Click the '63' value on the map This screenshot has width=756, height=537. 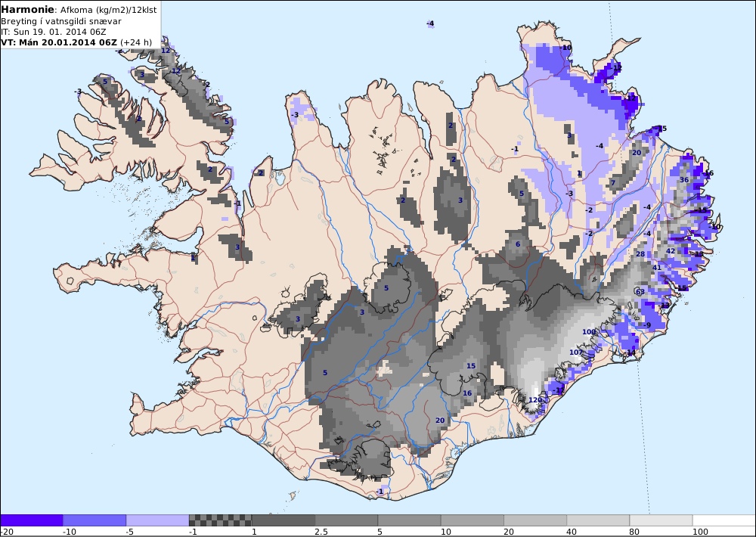point(640,292)
